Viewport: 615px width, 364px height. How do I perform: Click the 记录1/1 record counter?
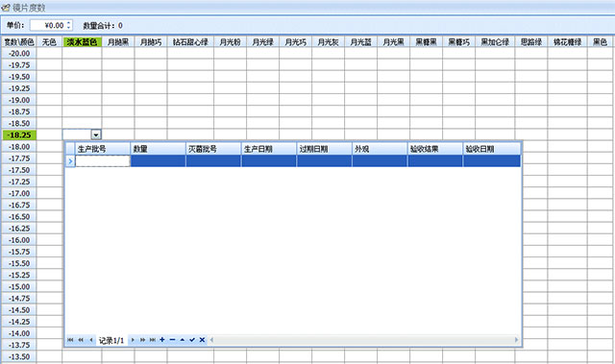111,340
